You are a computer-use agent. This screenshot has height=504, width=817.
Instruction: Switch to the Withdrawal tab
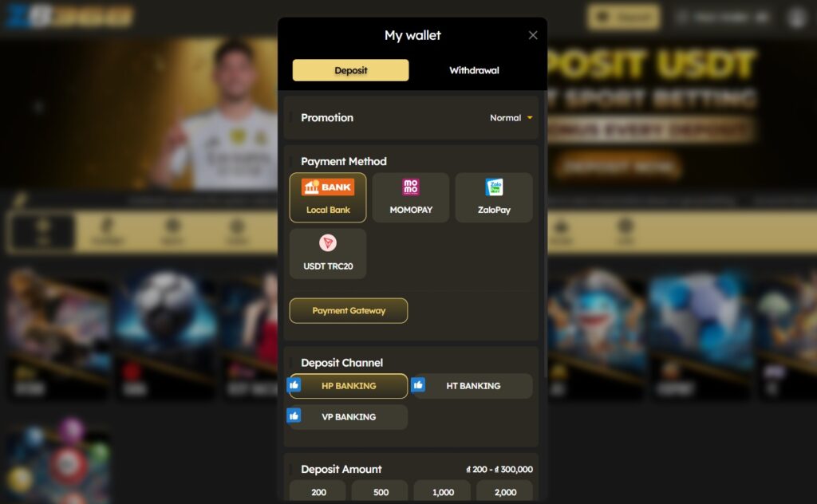pyautogui.click(x=474, y=70)
